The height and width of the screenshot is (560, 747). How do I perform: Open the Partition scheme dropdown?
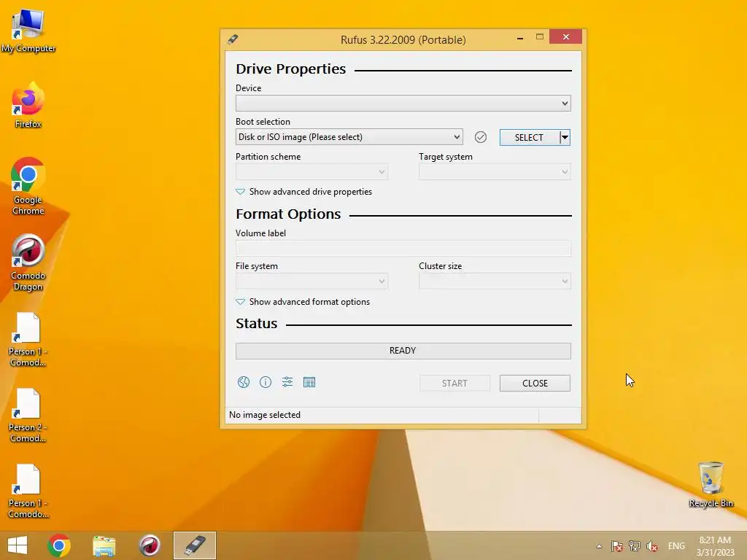click(311, 172)
